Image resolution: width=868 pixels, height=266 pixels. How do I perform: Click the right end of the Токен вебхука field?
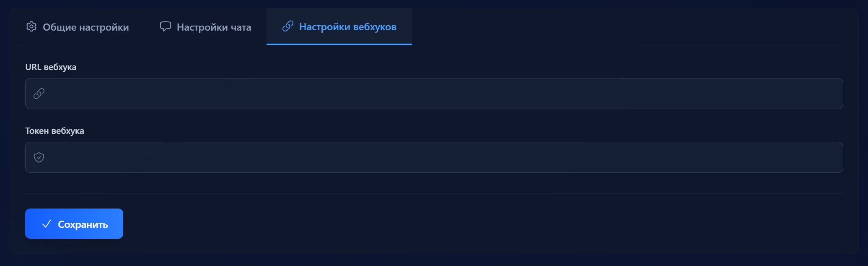pyautogui.click(x=830, y=157)
